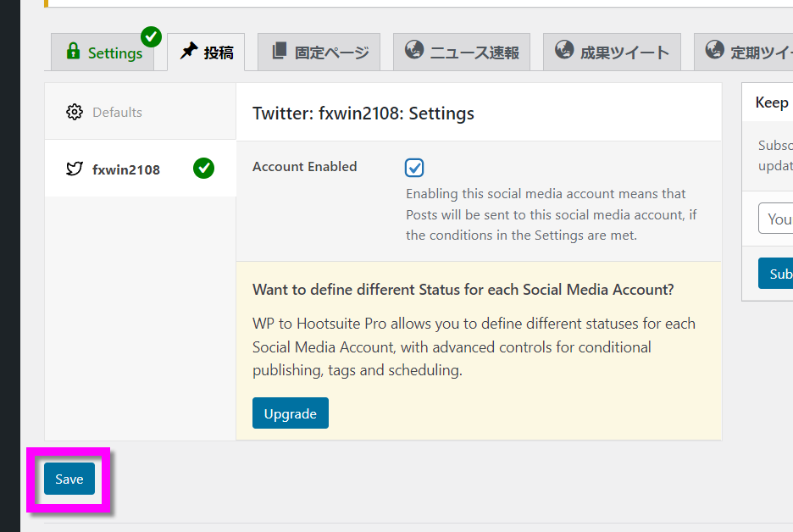Viewport: 793px width, 532px height.
Task: Click the green check icon next to fxwin2108
Action: tap(203, 169)
